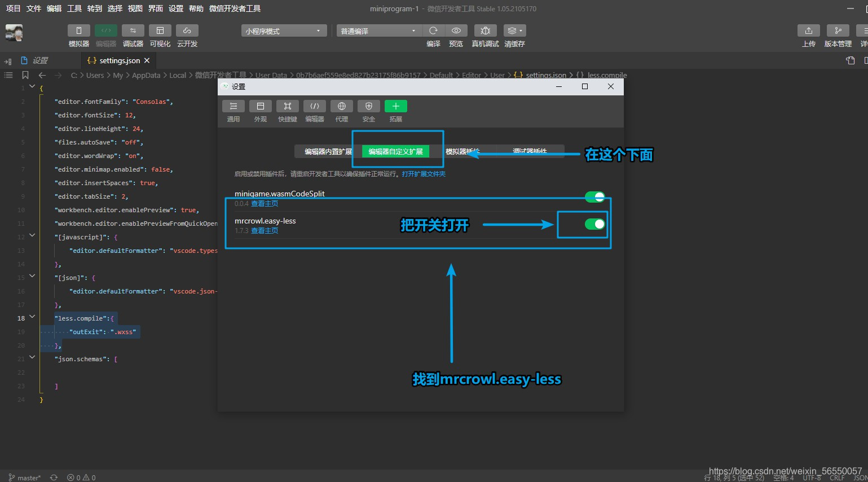Open the 可视化 visual editor button
The image size is (868, 482).
click(x=160, y=30)
